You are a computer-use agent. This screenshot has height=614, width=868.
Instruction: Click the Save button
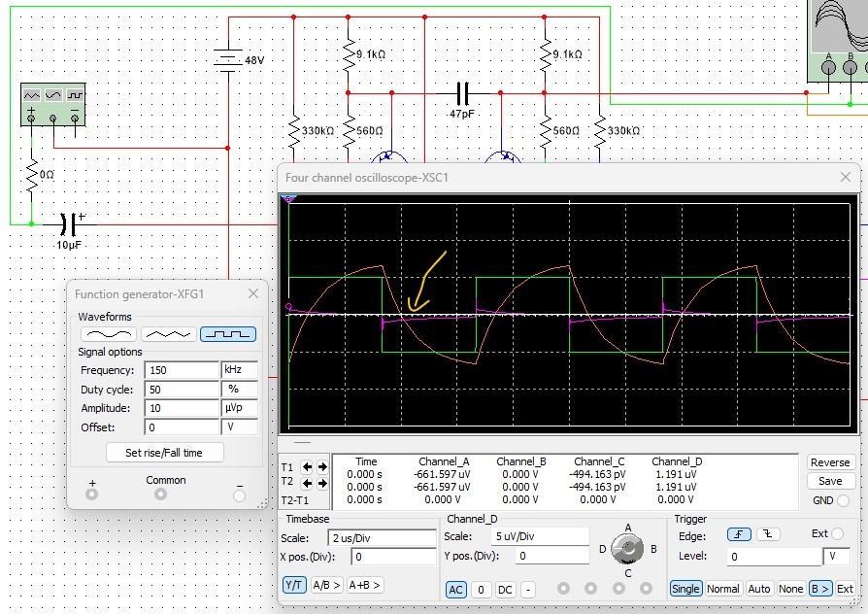[830, 481]
